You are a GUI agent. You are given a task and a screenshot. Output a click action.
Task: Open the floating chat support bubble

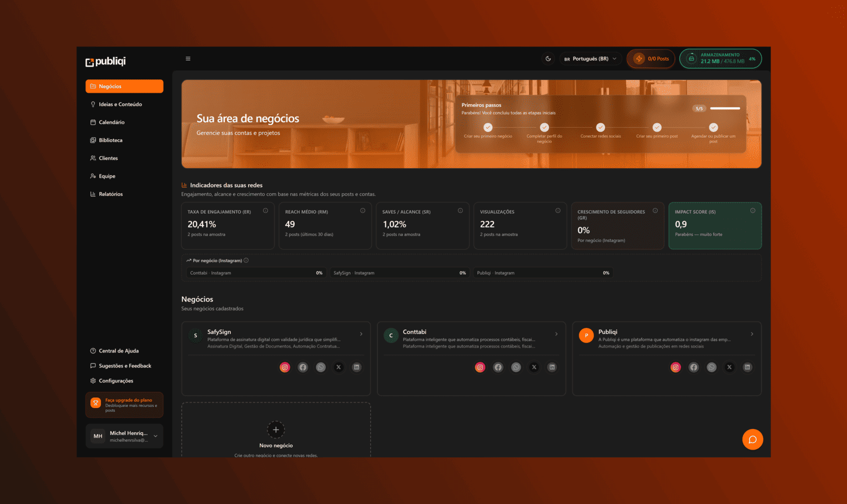point(753,440)
